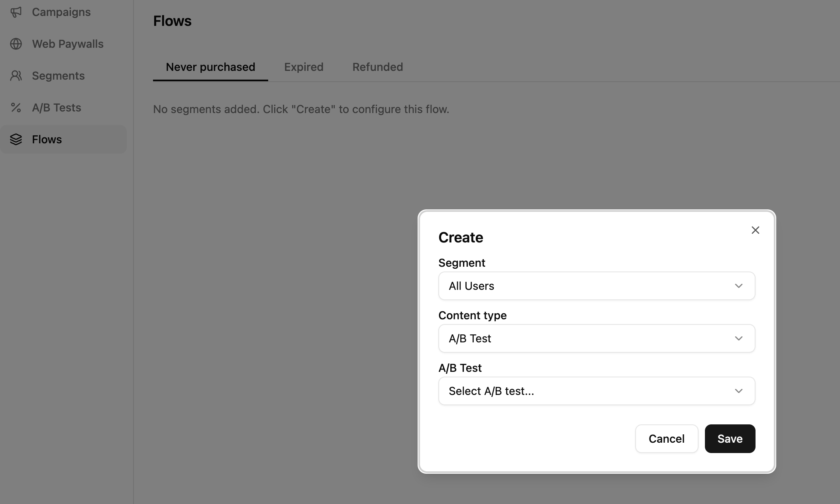Dismiss the dialog with the X

tap(755, 230)
